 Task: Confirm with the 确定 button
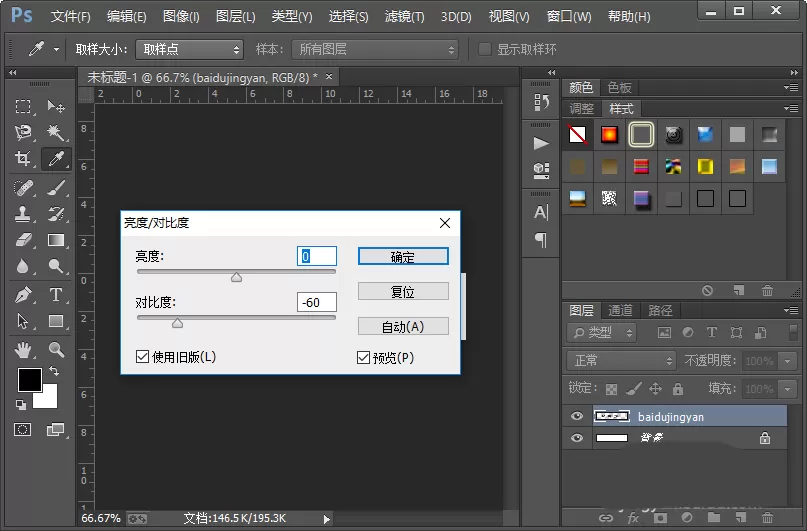403,257
